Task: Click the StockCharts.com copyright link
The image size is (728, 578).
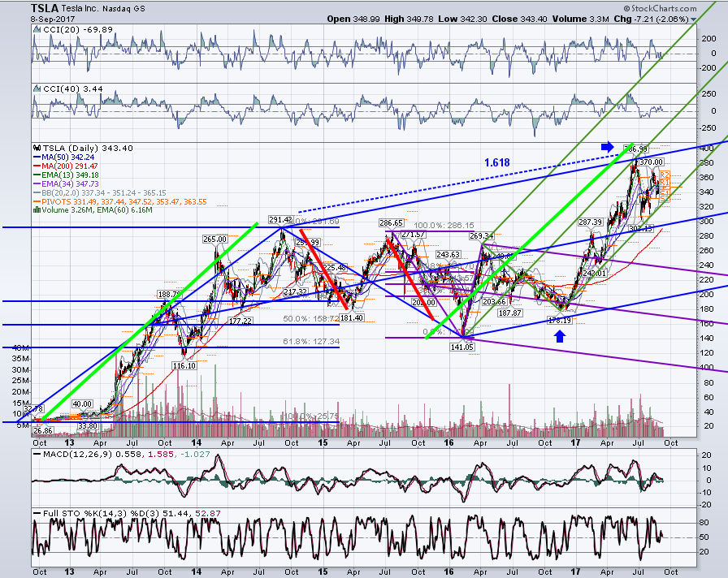Action: (660, 8)
